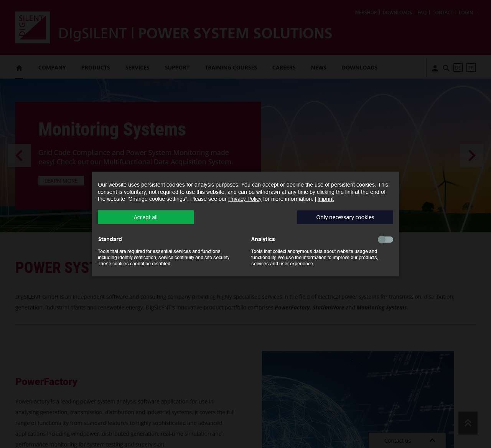This screenshot has height=448, width=491.
Task: Open the Imprint link
Action: pos(326,199)
